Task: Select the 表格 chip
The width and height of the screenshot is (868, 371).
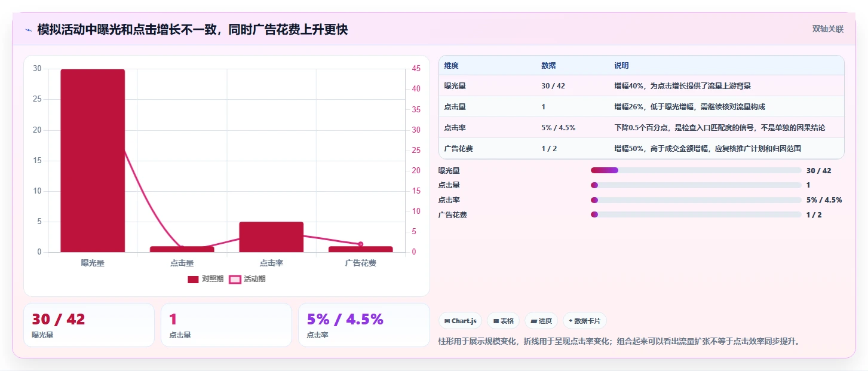Action: 504,321
